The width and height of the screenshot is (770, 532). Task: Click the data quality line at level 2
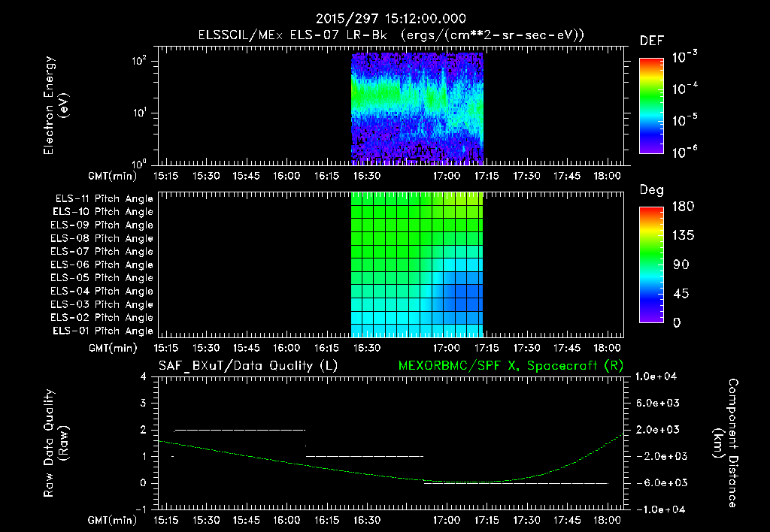240,430
